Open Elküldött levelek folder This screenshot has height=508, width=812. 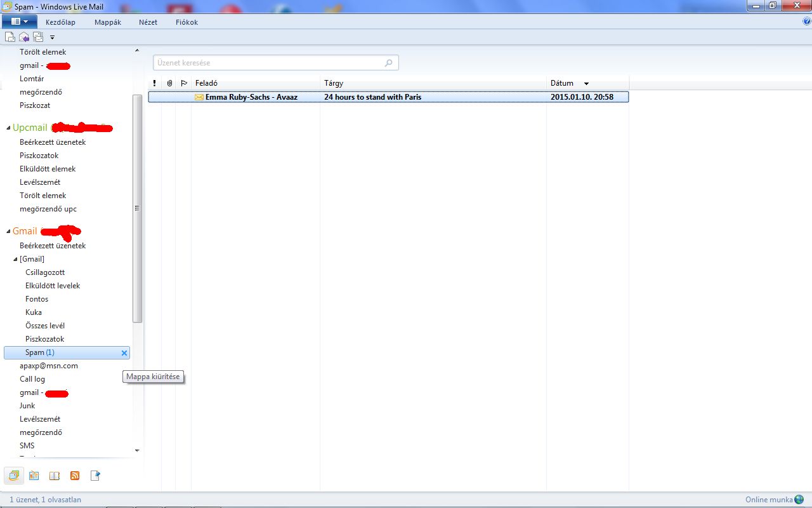[53, 286]
